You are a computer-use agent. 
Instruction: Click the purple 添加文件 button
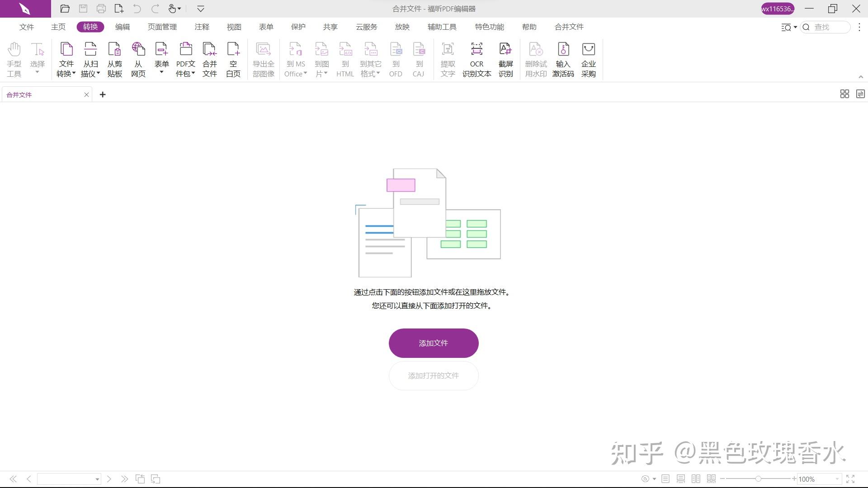pos(433,343)
